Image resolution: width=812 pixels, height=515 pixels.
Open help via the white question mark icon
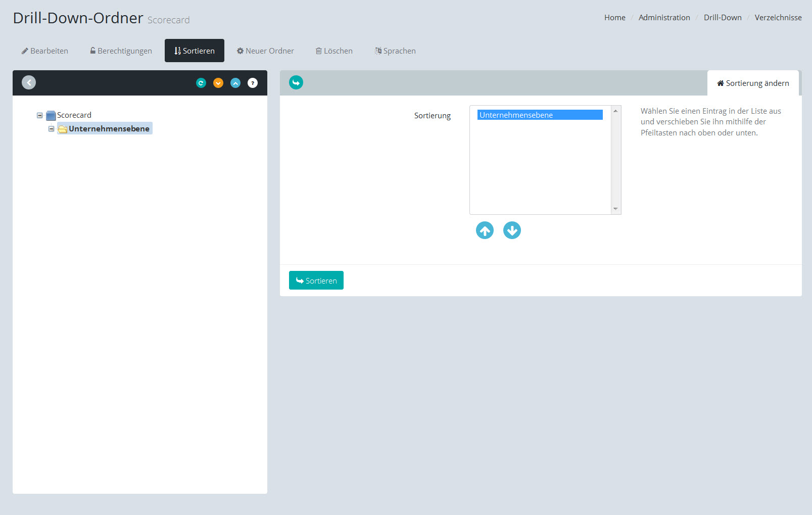253,83
